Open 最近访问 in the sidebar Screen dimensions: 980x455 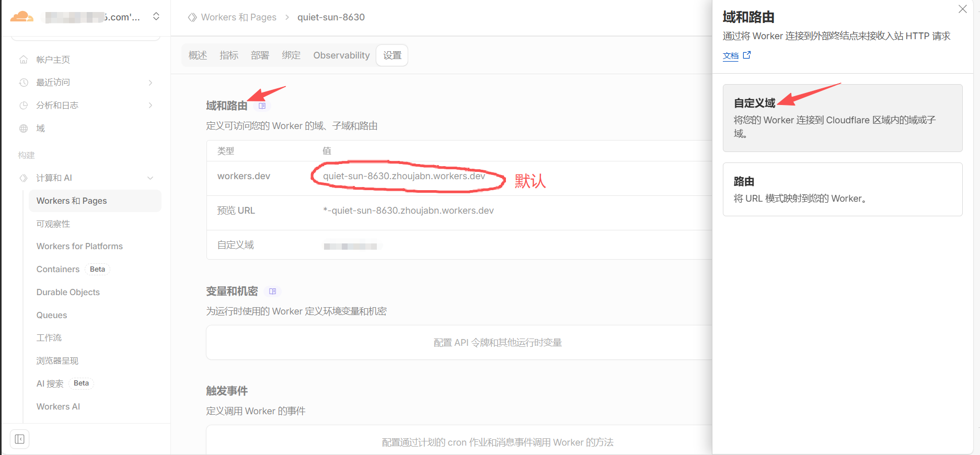[x=53, y=83]
